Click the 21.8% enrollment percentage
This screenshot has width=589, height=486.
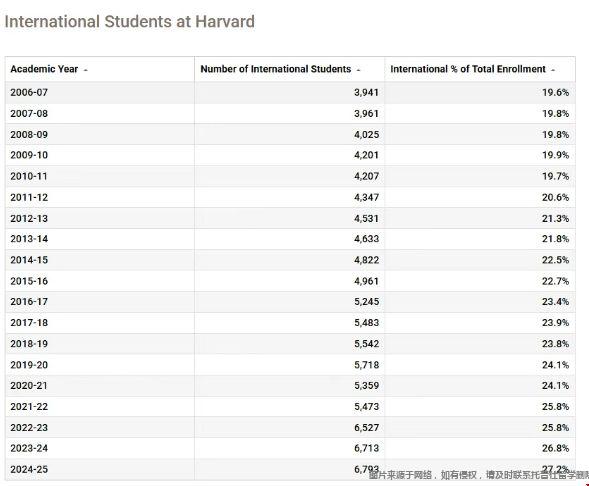pos(555,239)
